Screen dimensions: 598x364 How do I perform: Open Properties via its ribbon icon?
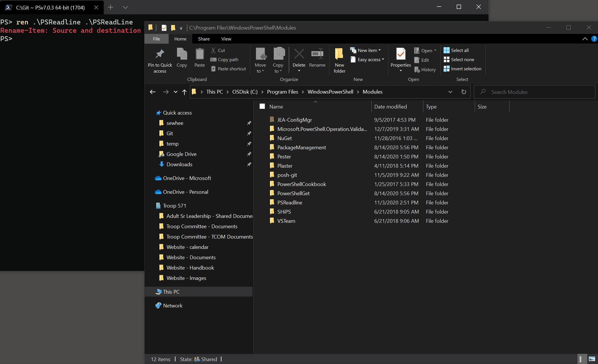(x=400, y=57)
